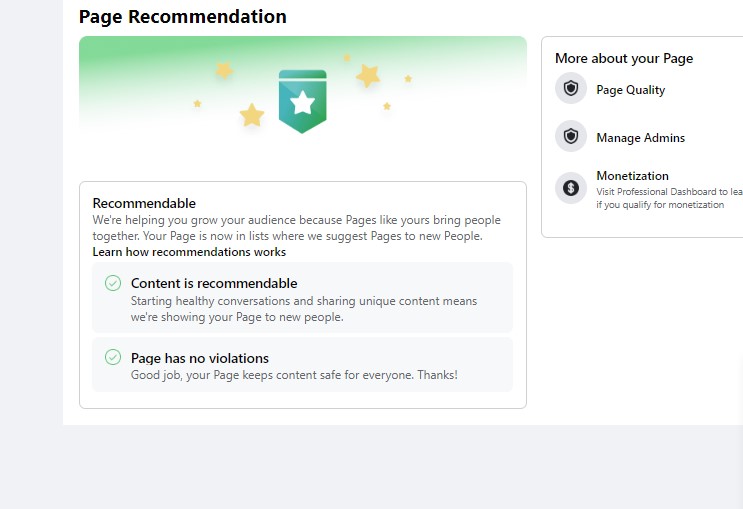Click the Manage Admins shield icon
743x509 pixels.
571,136
